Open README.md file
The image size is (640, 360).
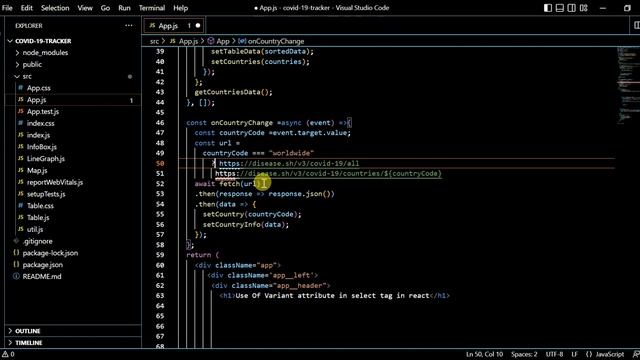point(42,277)
